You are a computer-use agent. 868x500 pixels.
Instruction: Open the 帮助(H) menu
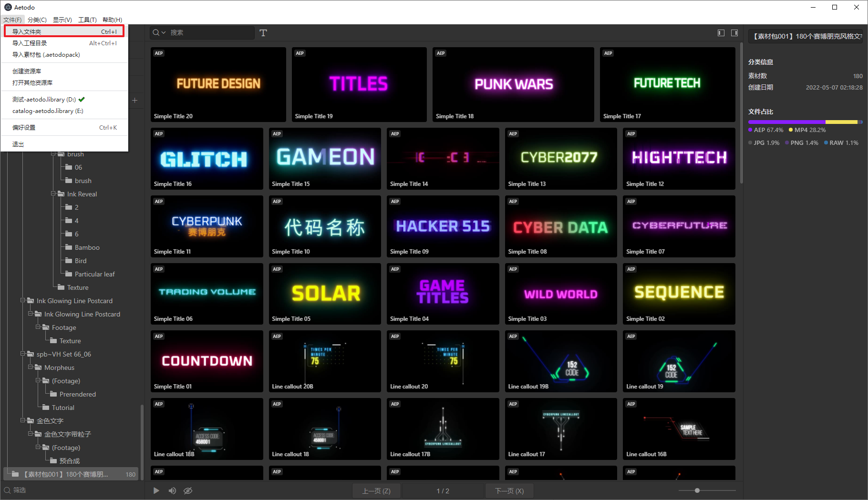tap(113, 20)
